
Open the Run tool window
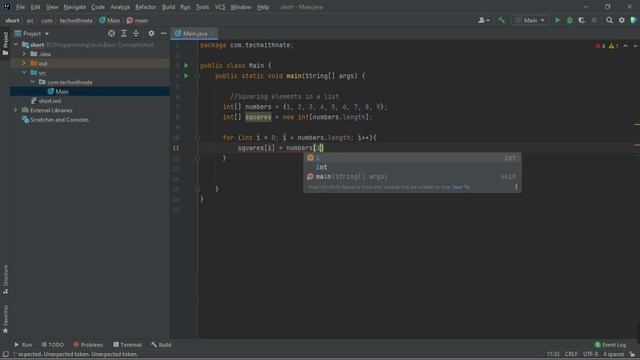[x=23, y=345]
